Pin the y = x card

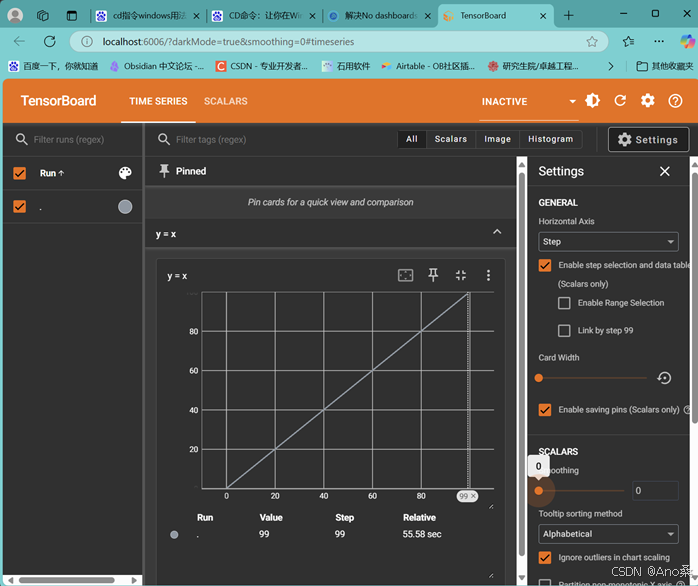click(433, 275)
